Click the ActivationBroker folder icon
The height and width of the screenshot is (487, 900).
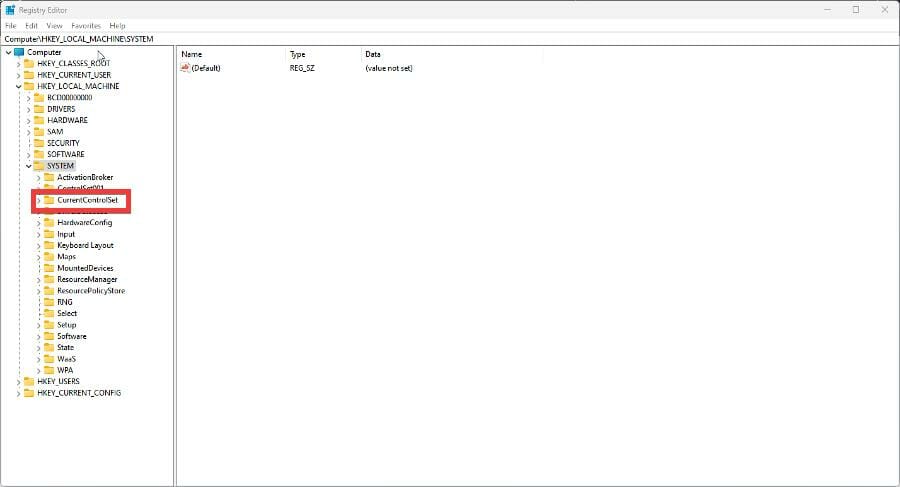pyautogui.click(x=49, y=177)
